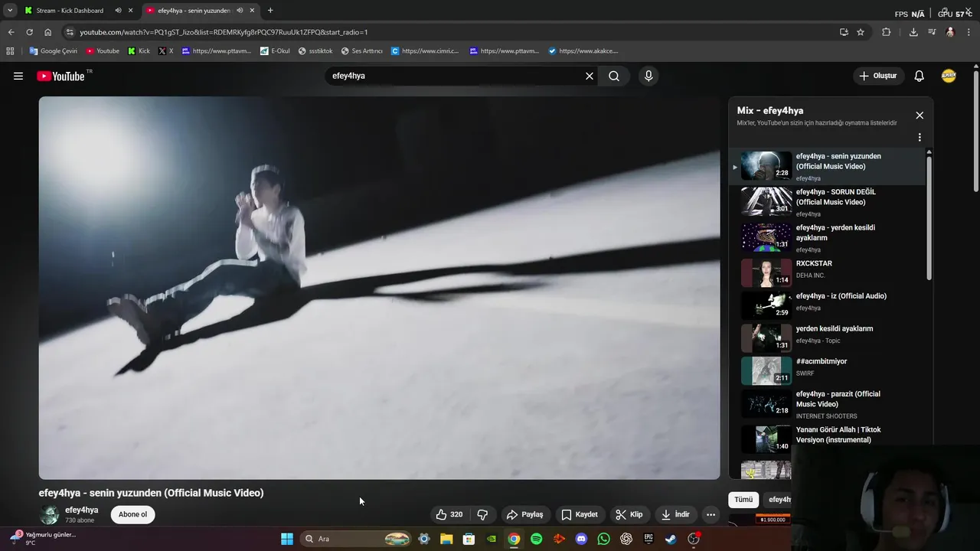This screenshot has height=551, width=980.
Task: Open the E-Okul bookmark
Action: (x=275, y=51)
